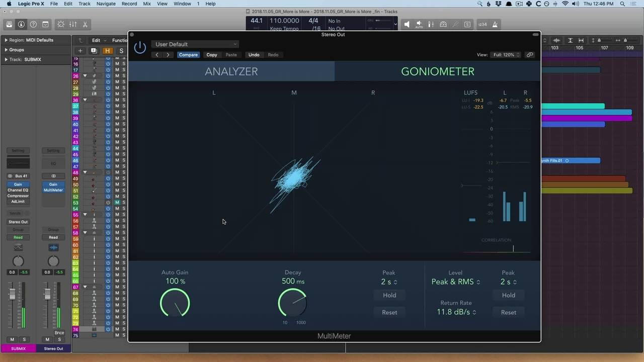
Task: Click Hold under the level meter Peak
Action: click(508, 296)
